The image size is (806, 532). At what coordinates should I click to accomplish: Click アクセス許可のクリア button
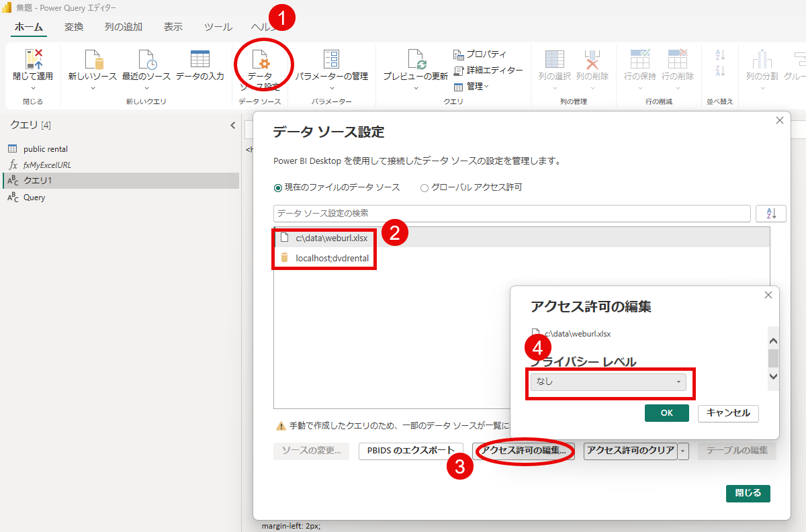pos(631,451)
